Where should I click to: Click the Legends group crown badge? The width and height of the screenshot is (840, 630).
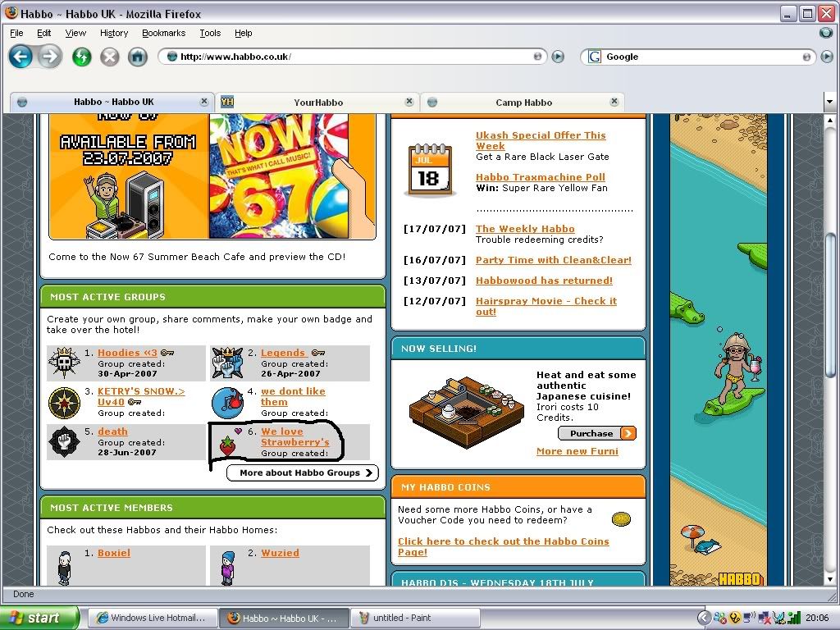(227, 361)
